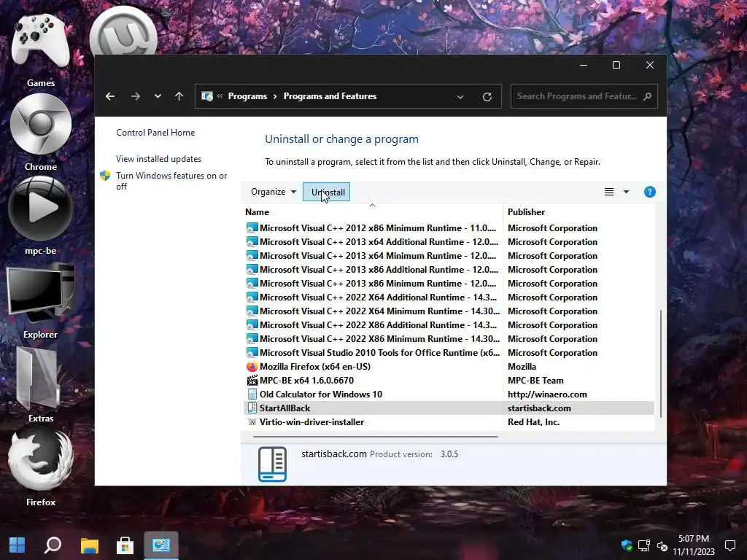
Task: Open the More view options arrow
Action: 626,192
